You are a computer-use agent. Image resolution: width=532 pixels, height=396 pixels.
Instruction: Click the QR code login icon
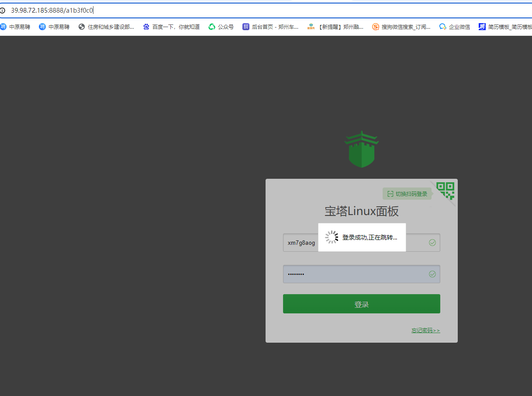pyautogui.click(x=446, y=191)
